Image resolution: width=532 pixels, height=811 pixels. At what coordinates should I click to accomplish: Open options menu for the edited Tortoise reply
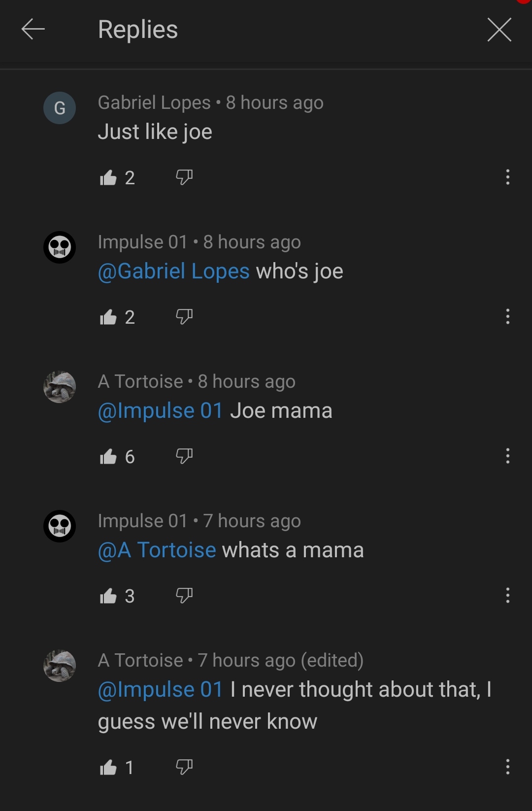click(x=507, y=767)
